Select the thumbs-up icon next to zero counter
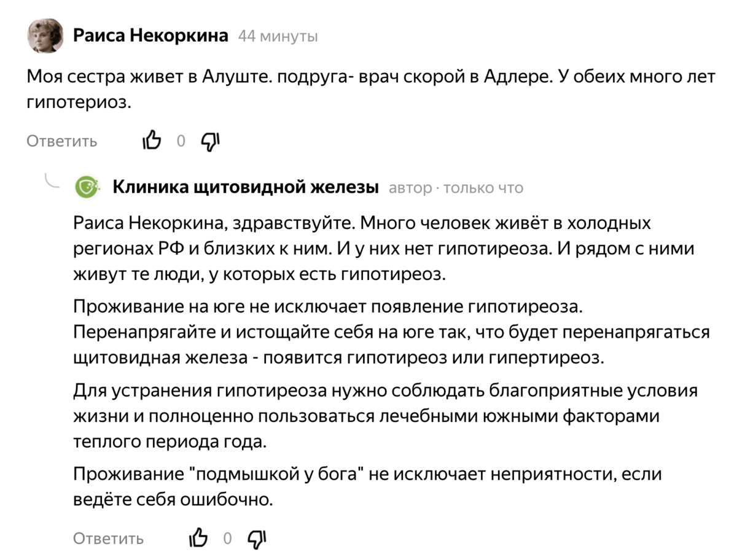 (x=152, y=141)
